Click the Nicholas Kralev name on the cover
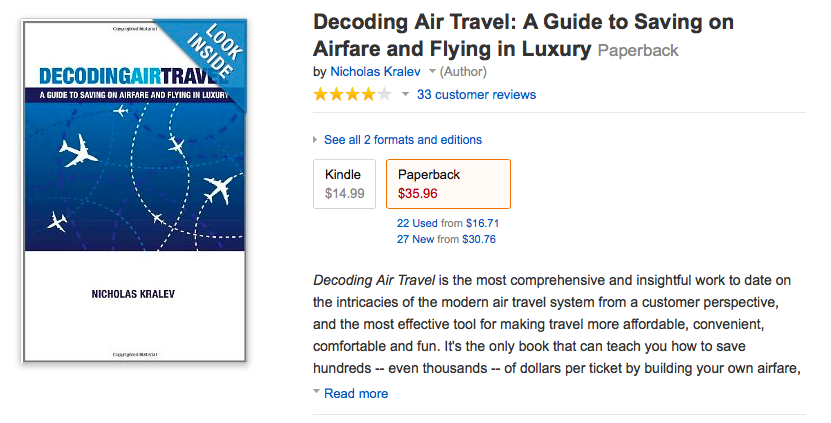Screen dimensions: 831x423 [133, 294]
